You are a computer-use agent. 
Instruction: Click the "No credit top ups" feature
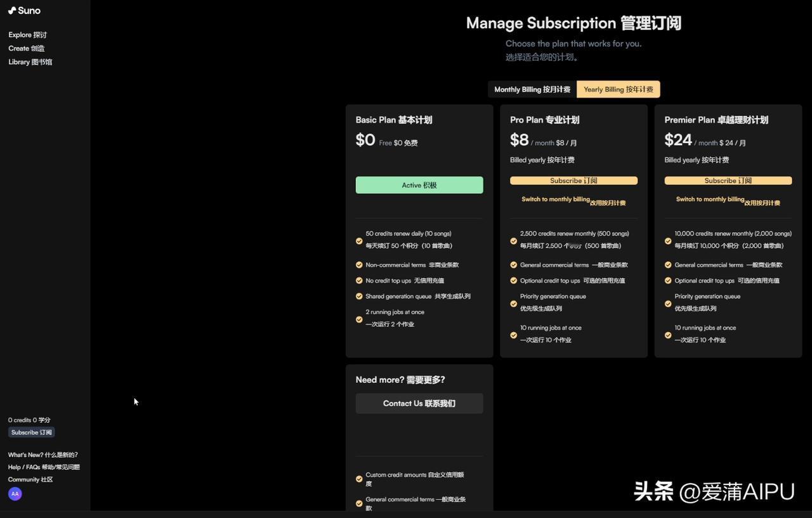pyautogui.click(x=405, y=281)
